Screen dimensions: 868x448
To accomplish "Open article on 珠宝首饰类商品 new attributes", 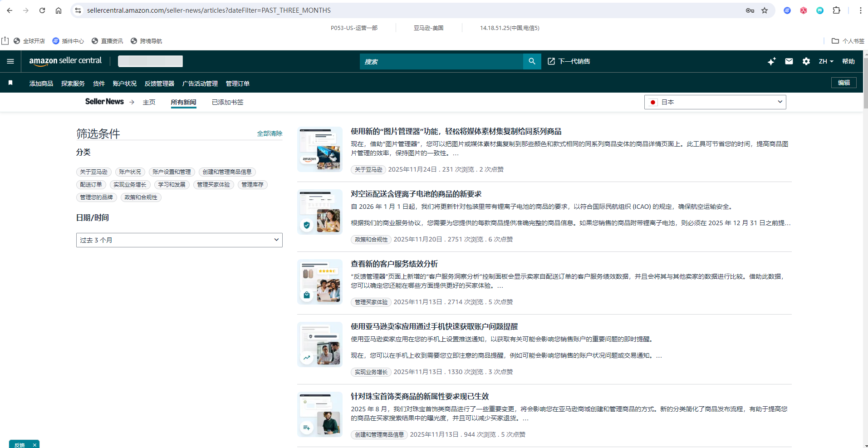I will [419, 396].
